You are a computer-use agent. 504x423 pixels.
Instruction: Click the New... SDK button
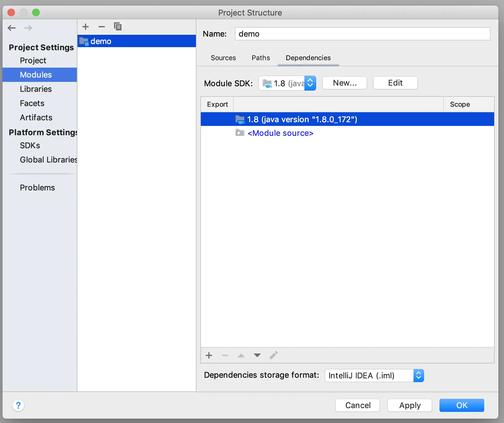pyautogui.click(x=345, y=83)
